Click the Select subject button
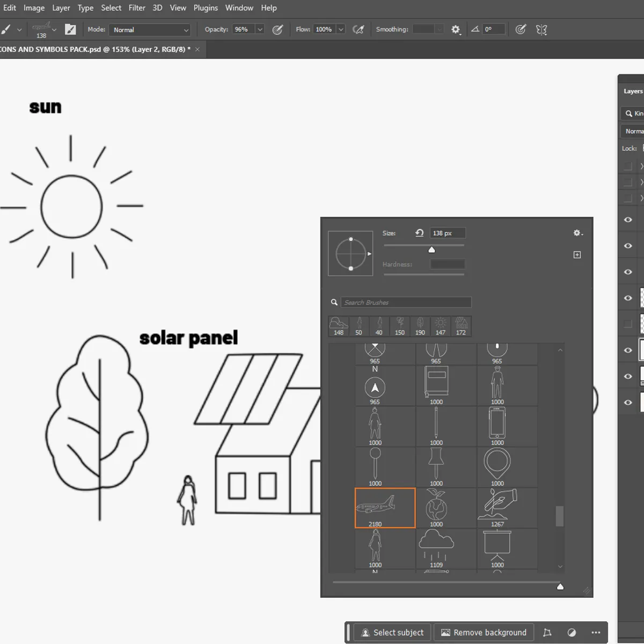 pos(392,632)
